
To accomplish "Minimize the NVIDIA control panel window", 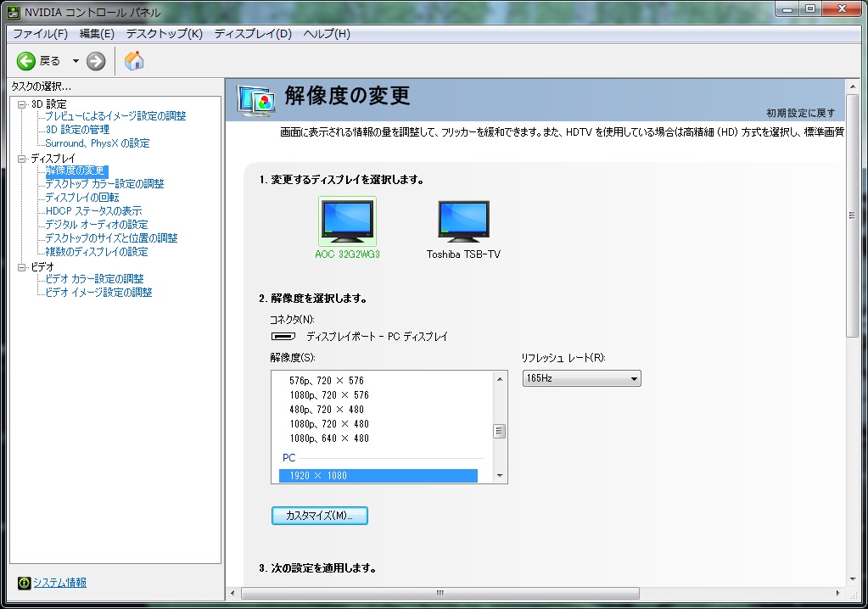I will 787,9.
